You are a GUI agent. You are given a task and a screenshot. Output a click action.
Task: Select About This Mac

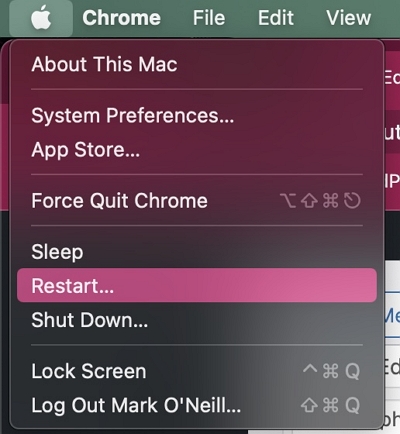(197, 64)
